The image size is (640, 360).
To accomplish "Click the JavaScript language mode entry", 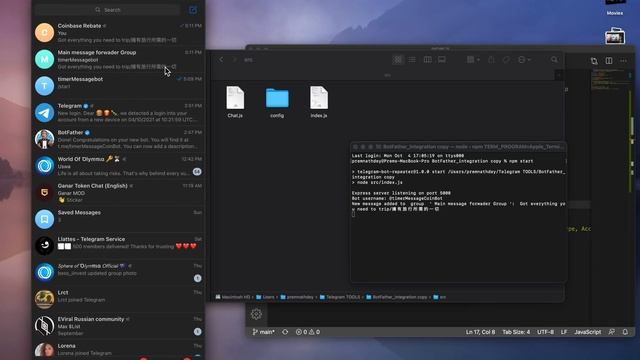I will coord(587,332).
